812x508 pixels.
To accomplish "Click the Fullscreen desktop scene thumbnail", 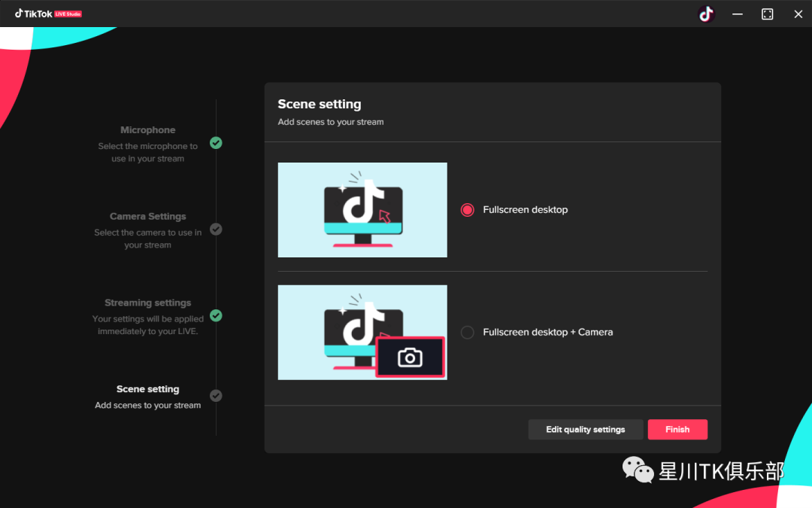I will [x=362, y=210].
